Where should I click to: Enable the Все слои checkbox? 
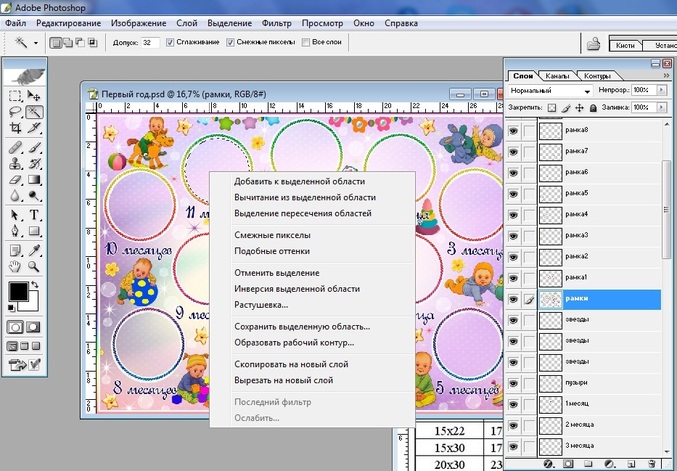point(307,43)
